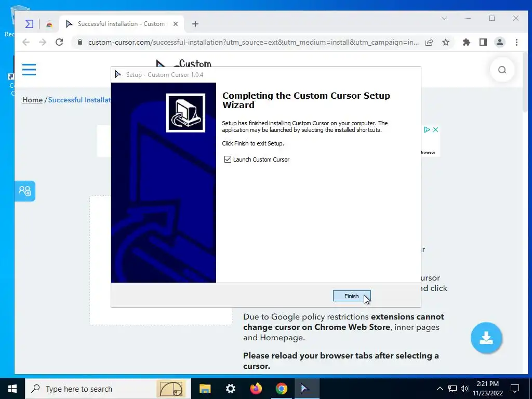Close the Successful installation tab
The height and width of the screenshot is (399, 532).
(176, 24)
